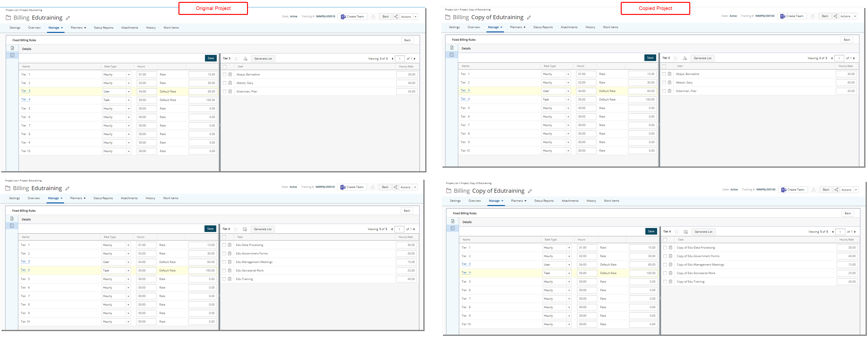Open Tier 7 Rate Type dropdown in Copy of Edutraining Tier 4 view
Viewport: 868px width, 337px height.
pos(569,299)
